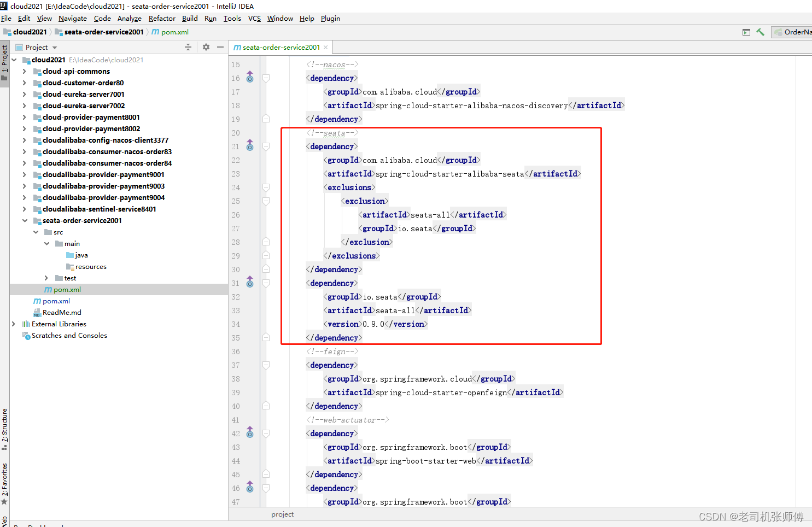Select the selected module pom.xml file

pos(67,290)
